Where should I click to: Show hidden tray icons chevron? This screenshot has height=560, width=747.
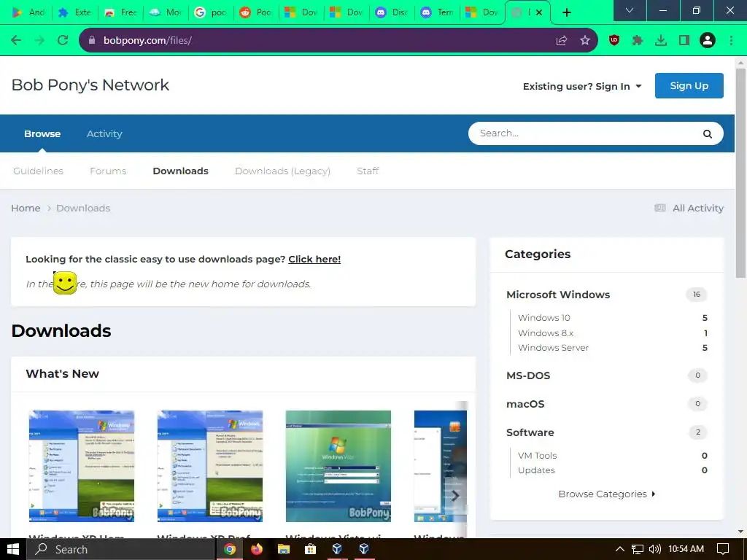click(x=620, y=549)
